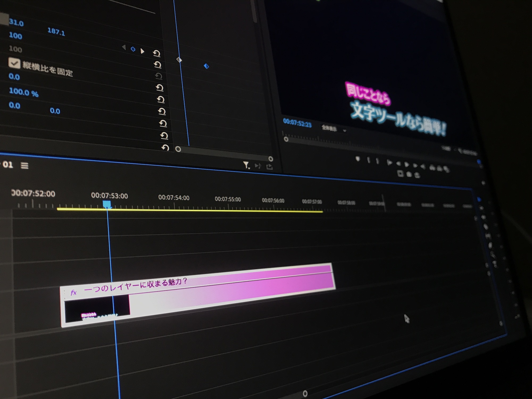
Task: Select the 01 sequence tab
Action: pos(7,165)
